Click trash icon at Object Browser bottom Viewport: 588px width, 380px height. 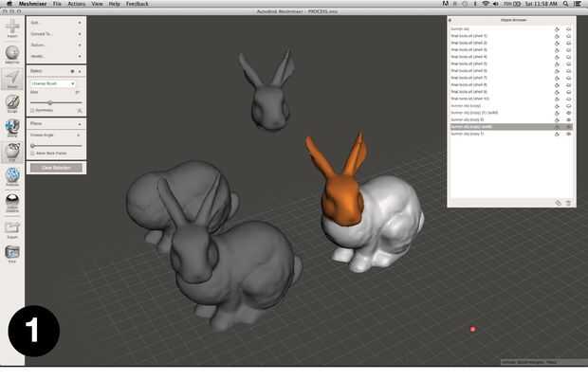pyautogui.click(x=568, y=203)
